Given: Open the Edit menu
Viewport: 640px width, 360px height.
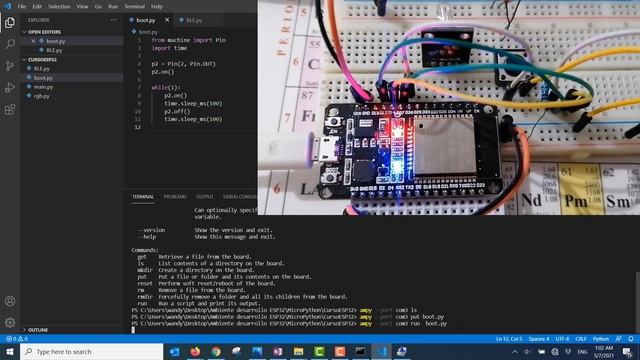Looking at the screenshot, I should click(37, 6).
